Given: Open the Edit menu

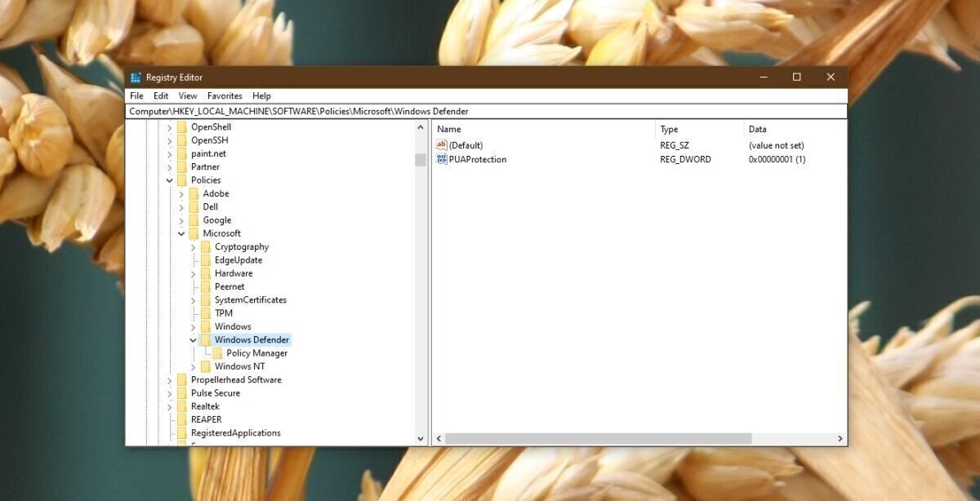Looking at the screenshot, I should click(160, 95).
